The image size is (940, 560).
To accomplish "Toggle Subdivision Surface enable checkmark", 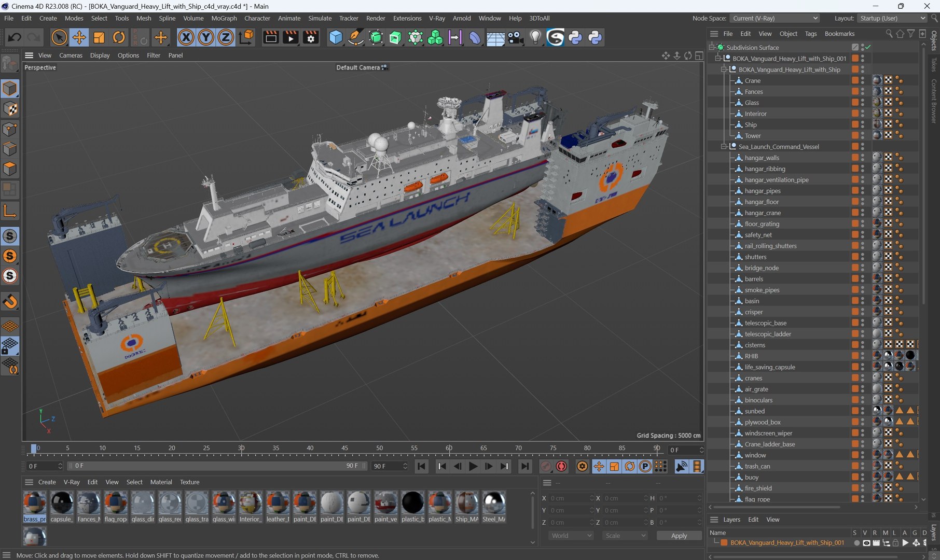I will click(x=867, y=47).
